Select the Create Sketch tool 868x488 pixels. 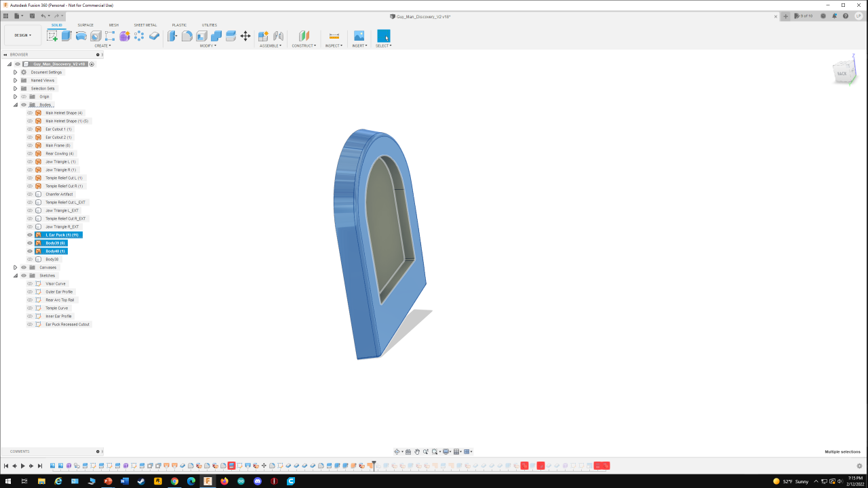(52, 35)
